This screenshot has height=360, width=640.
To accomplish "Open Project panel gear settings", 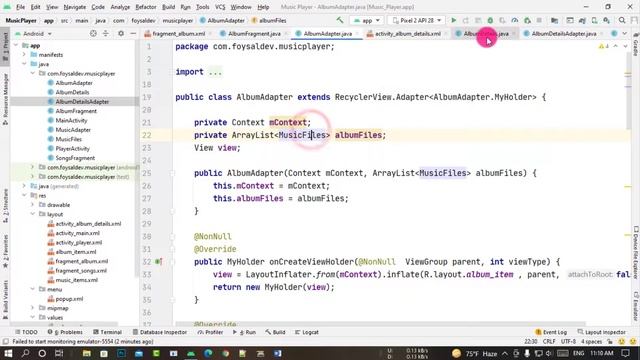I will point(121,33).
